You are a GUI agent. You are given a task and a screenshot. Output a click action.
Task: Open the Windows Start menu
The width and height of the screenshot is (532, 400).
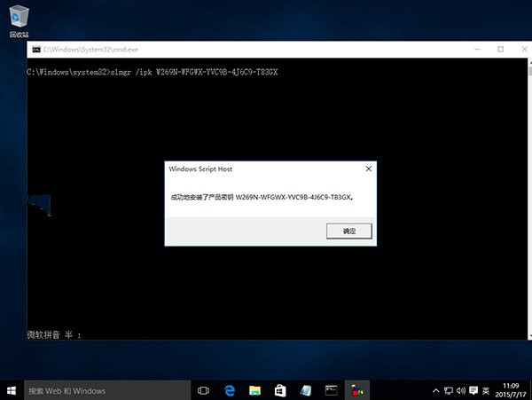[x=12, y=390]
